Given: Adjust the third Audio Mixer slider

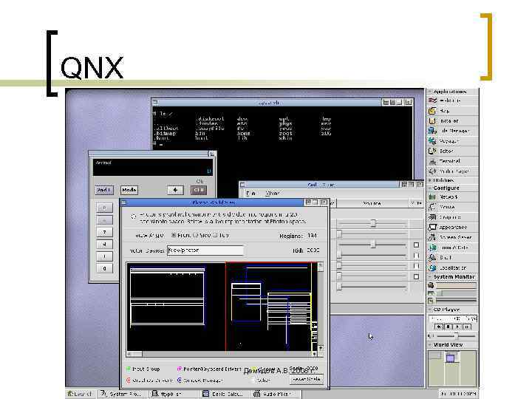Looking at the screenshot, I should tap(372, 245).
